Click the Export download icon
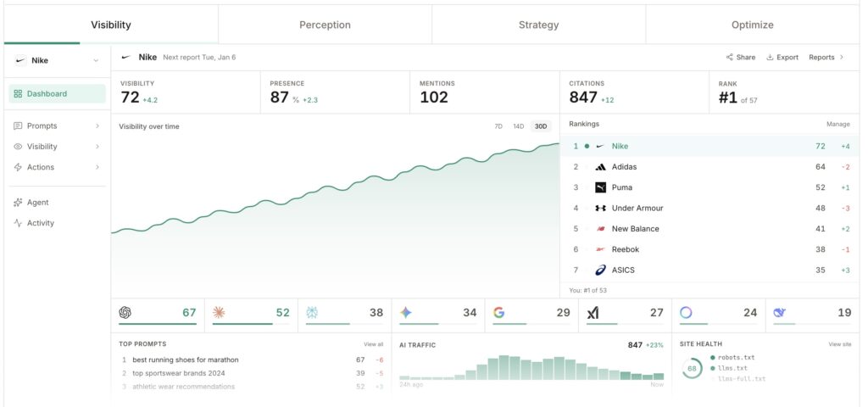Viewport: 868px width, 407px height. pyautogui.click(x=770, y=57)
